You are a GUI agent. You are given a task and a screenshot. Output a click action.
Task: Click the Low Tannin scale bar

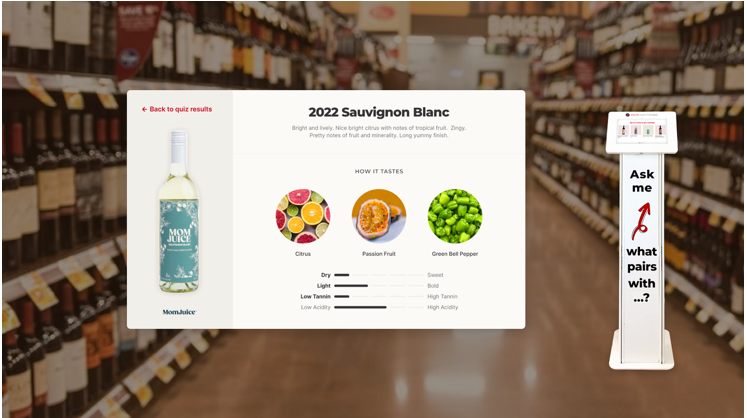pos(379,296)
